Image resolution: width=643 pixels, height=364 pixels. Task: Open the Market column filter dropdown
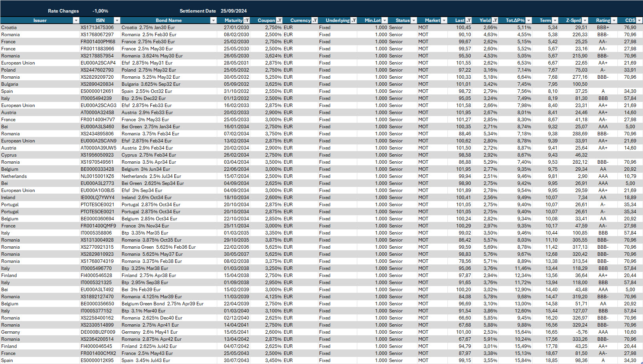pos(444,20)
